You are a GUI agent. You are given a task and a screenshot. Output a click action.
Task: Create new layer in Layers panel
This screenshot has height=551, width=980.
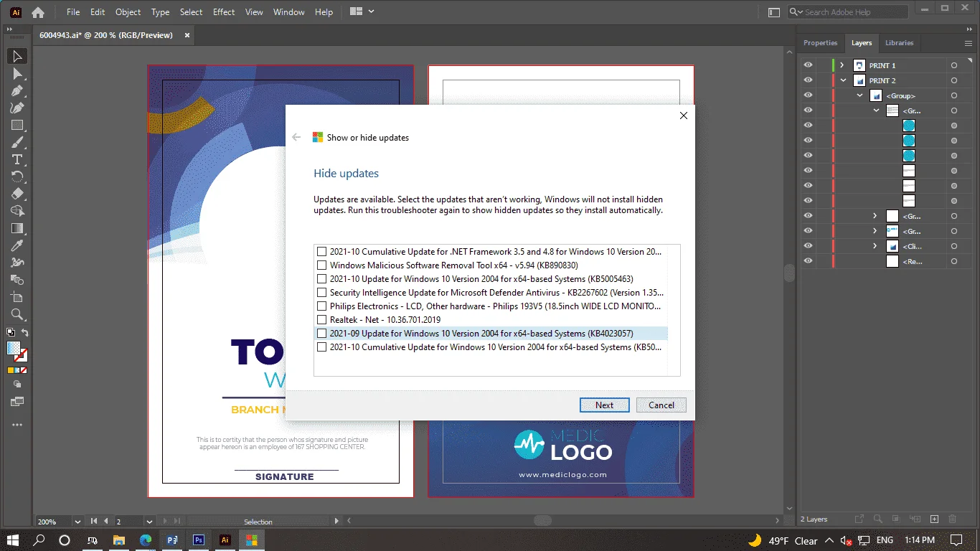(x=934, y=519)
